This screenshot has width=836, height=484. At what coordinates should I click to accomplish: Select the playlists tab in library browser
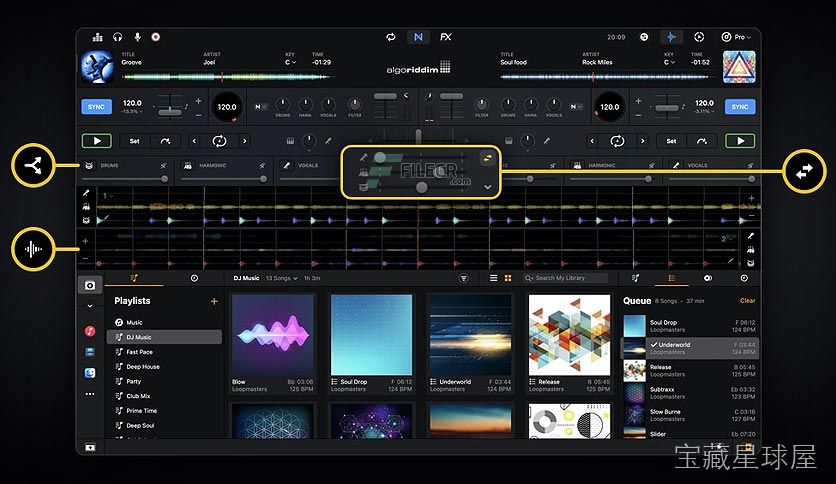coord(134,278)
